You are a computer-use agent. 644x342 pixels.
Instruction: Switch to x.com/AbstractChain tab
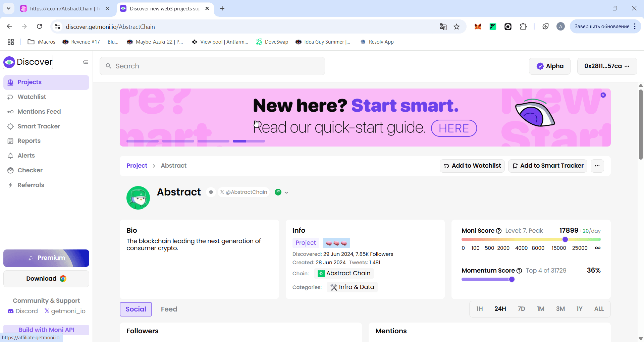tap(65, 9)
